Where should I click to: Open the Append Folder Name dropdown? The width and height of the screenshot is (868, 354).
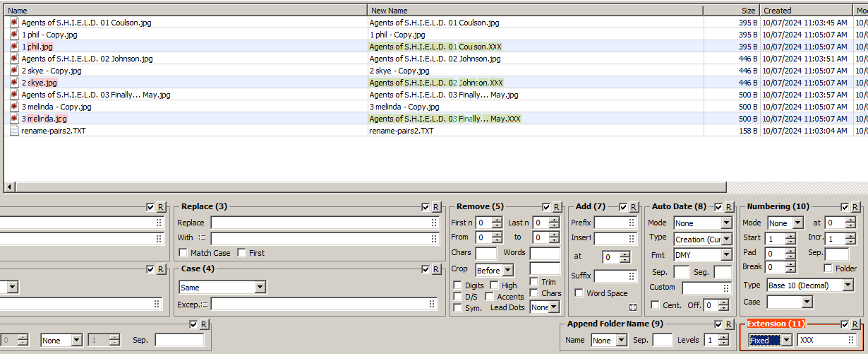coord(609,341)
